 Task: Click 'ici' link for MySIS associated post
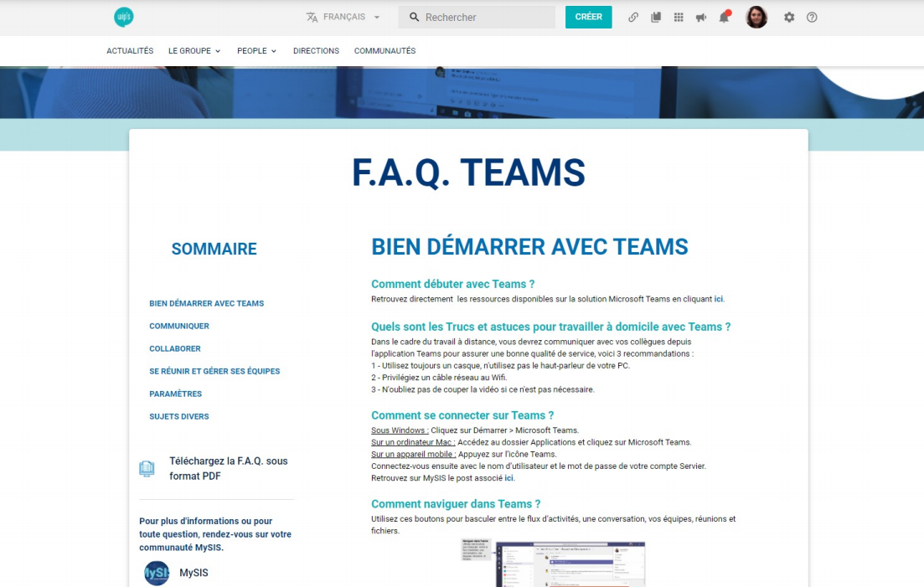coord(508,478)
